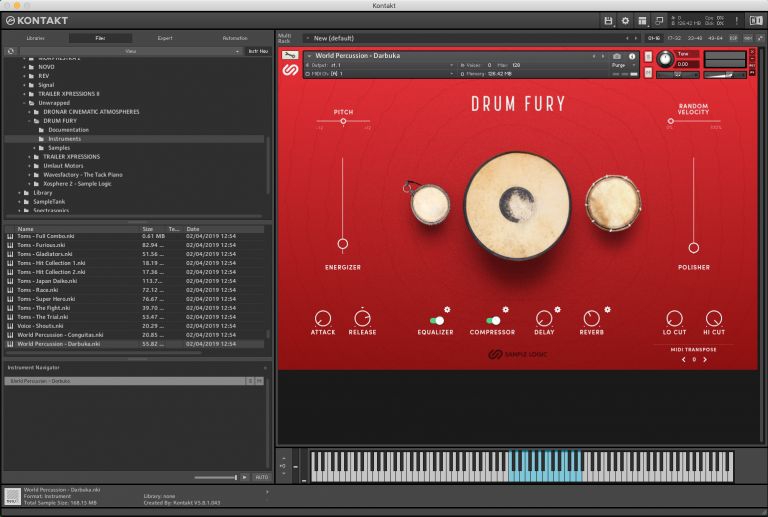Turn the Hi Cut knob
This screenshot has width=768, height=517.
(x=714, y=318)
